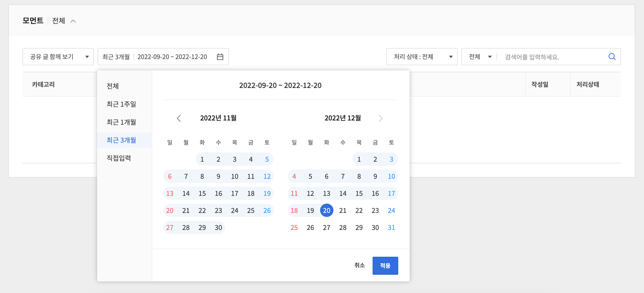This screenshot has width=644, height=293.
Task: Choose the 직접입력 option
Action: [119, 158]
